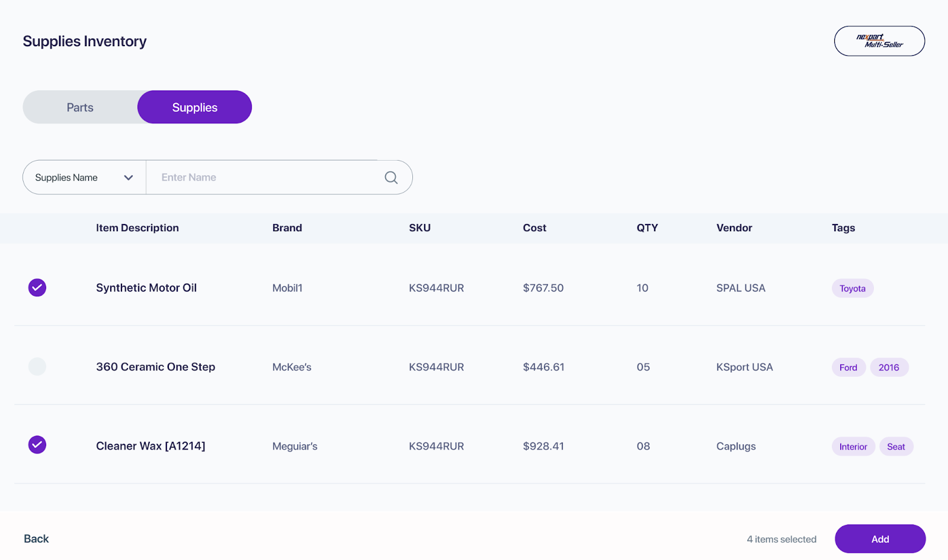Click the Seat tag
The height and width of the screenshot is (560, 948).
click(896, 447)
